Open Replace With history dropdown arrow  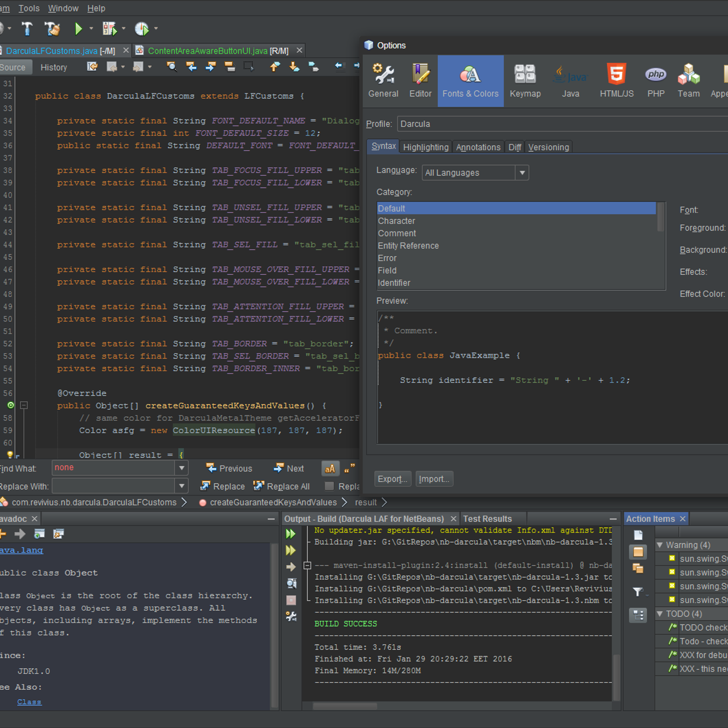[182, 486]
